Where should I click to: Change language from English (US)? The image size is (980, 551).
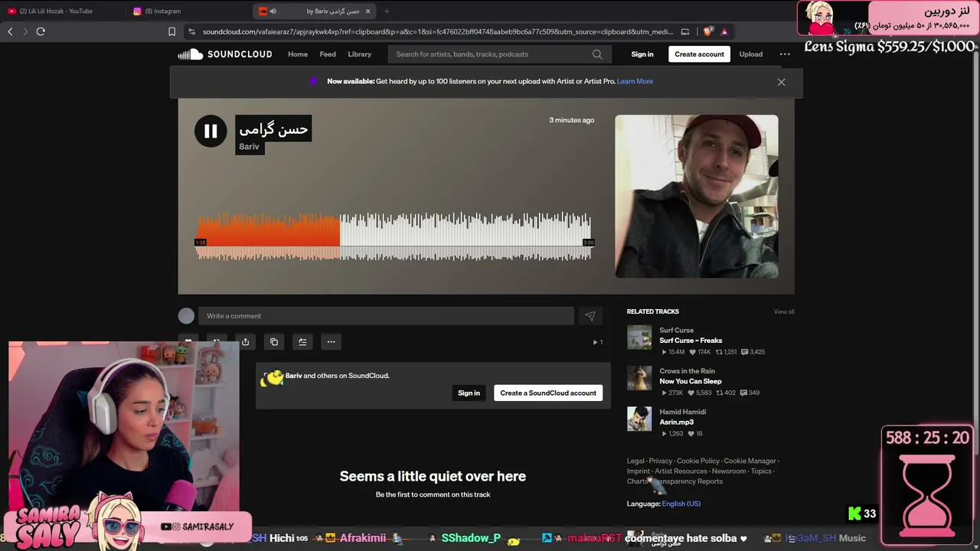tap(681, 504)
